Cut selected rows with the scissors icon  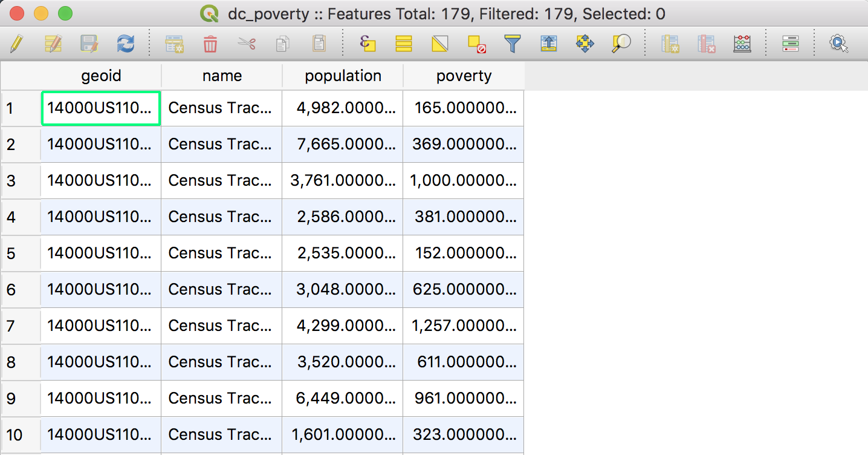point(247,44)
